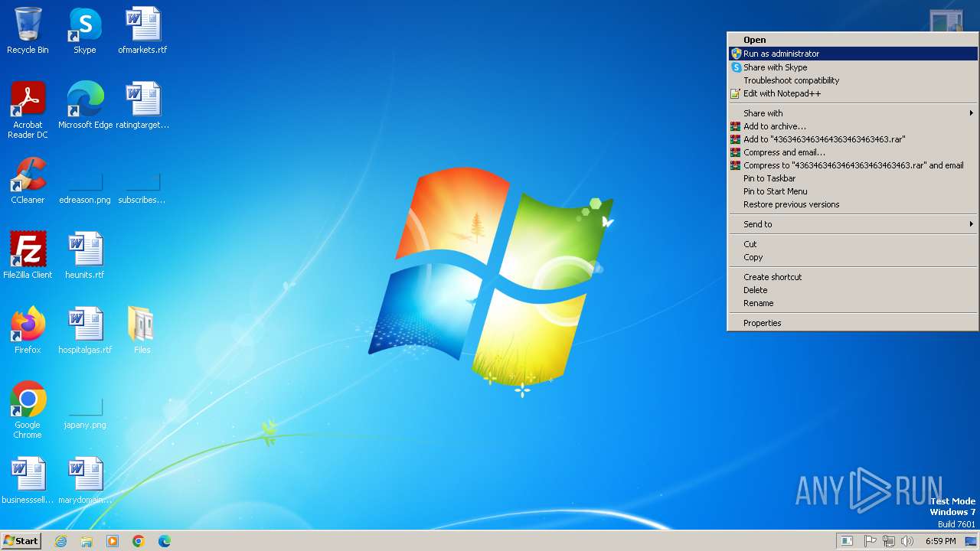This screenshot has width=980, height=551.
Task: Select Troubleshoot compatibility
Action: [x=853, y=80]
